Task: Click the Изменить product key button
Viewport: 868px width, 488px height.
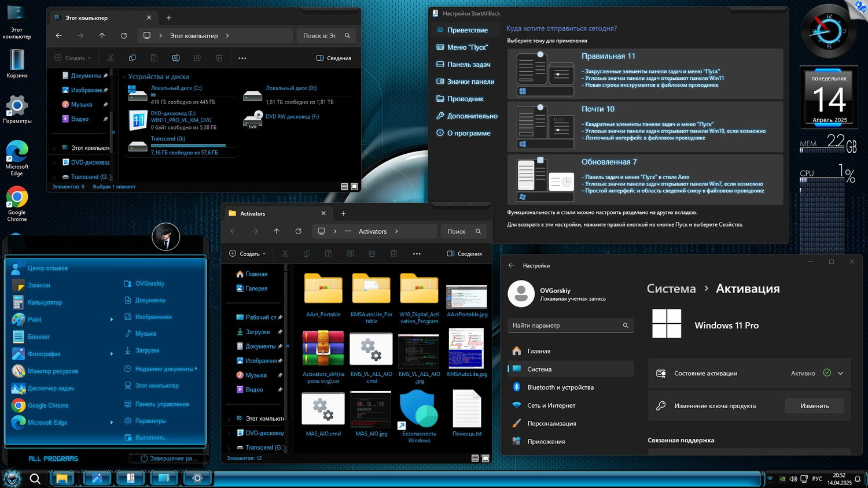Action: coord(814,406)
